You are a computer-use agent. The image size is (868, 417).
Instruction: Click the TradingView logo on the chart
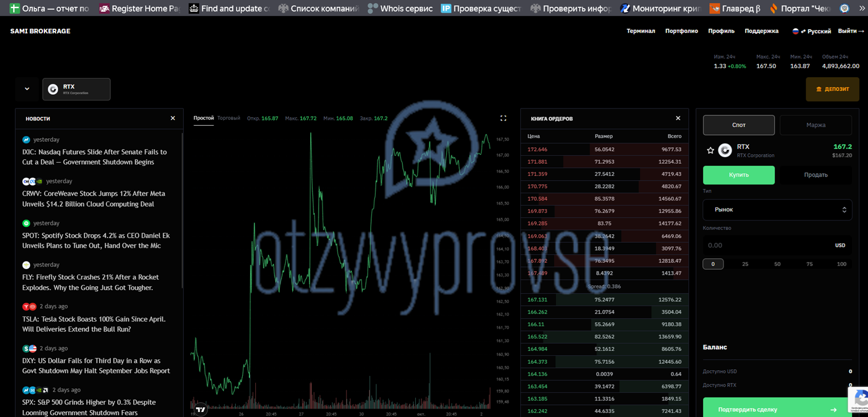pyautogui.click(x=200, y=409)
